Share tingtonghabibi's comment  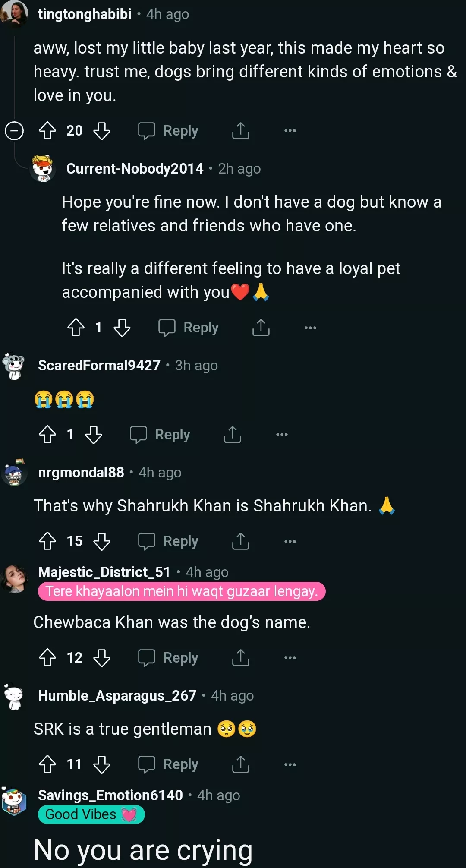240,130
